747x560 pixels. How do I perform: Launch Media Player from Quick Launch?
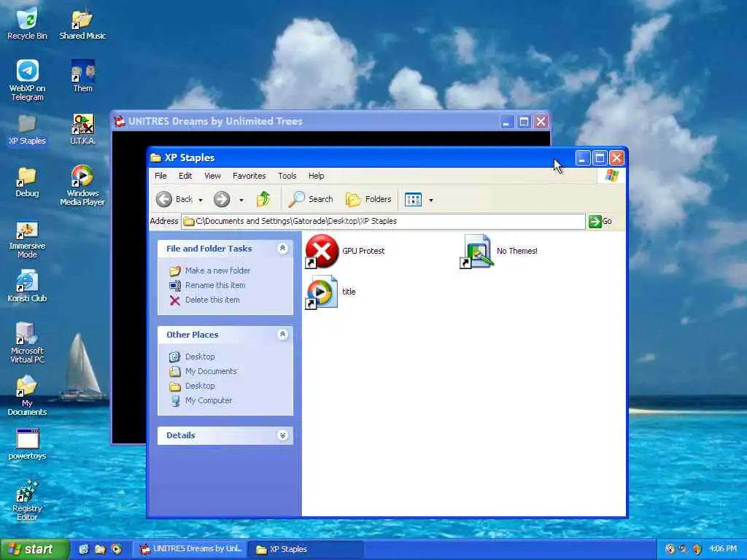[x=116, y=550]
